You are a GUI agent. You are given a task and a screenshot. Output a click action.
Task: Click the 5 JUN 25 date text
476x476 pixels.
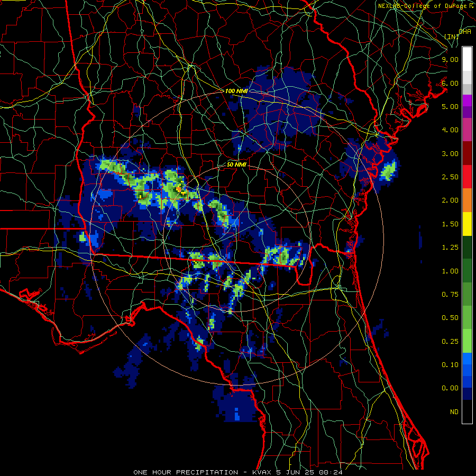pyautogui.click(x=296, y=472)
